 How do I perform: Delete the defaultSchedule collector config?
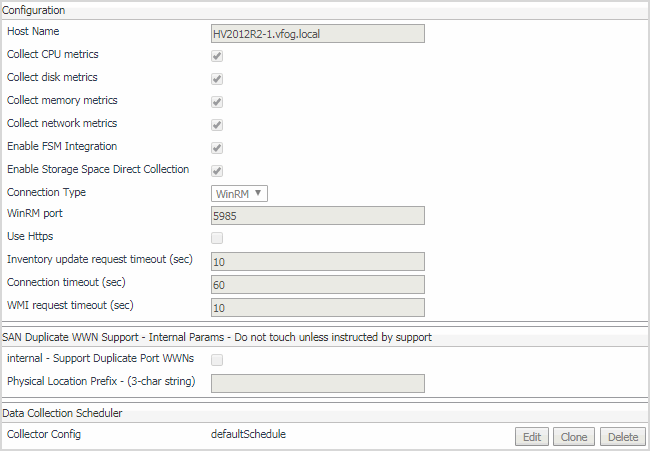(x=623, y=437)
